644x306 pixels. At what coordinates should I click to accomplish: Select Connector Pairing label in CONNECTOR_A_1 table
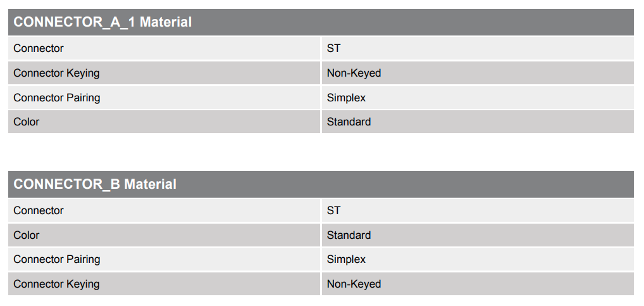point(56,98)
